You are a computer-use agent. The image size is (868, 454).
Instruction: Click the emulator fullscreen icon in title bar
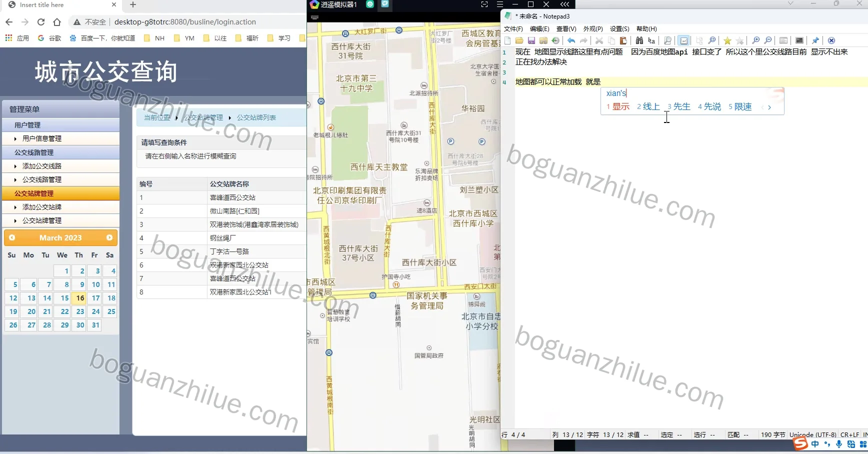(x=484, y=4)
